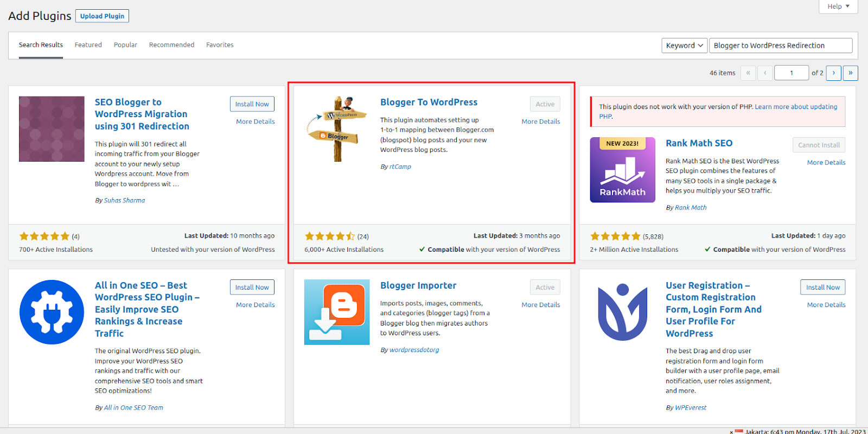Open the Blogger To WordPress plugin title
Image resolution: width=868 pixels, height=434 pixels.
(429, 102)
